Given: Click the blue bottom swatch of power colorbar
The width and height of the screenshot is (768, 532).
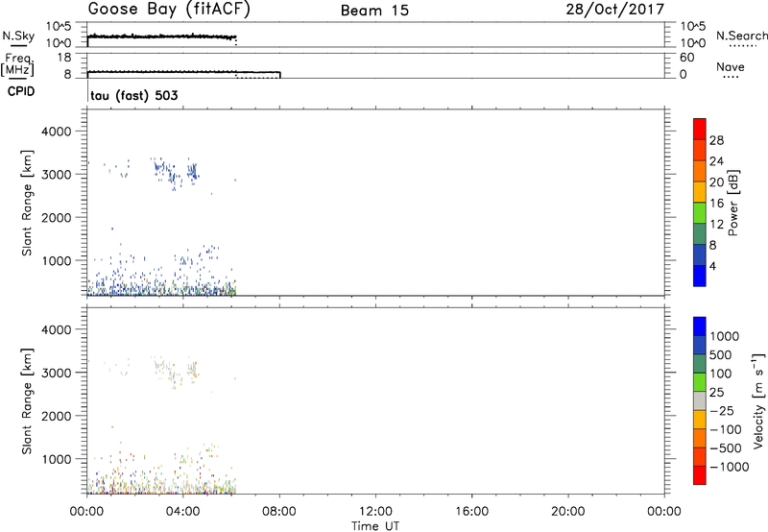Looking at the screenshot, I should (700, 276).
